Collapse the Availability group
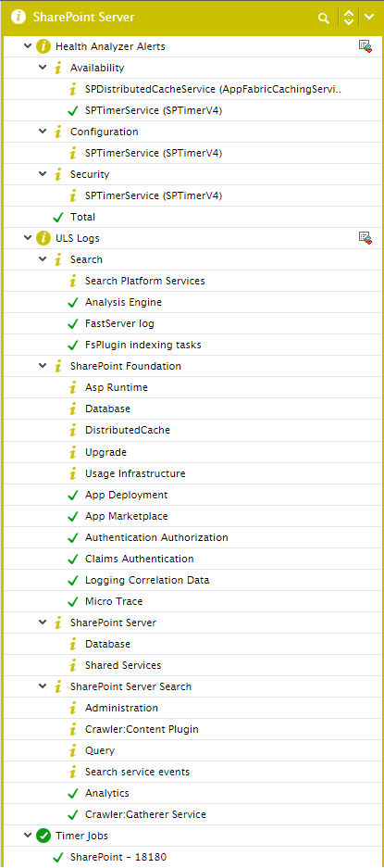 coord(43,69)
